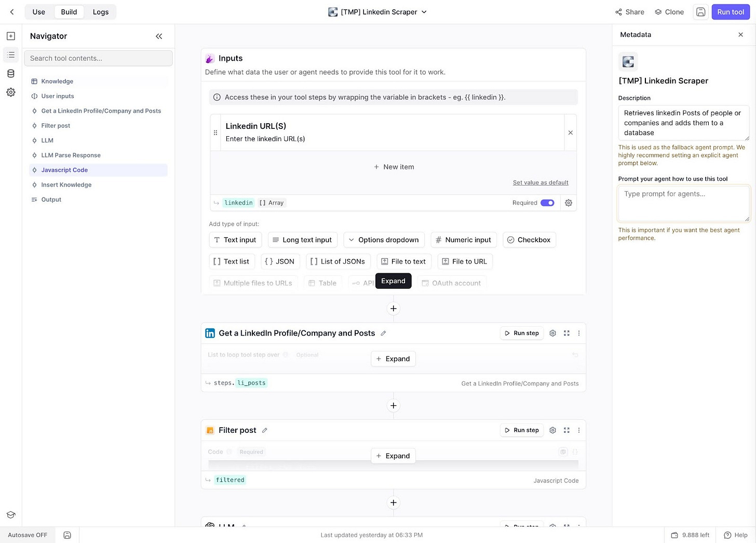Add a List of JSONs input type
The height and width of the screenshot is (543, 756).
coord(337,262)
